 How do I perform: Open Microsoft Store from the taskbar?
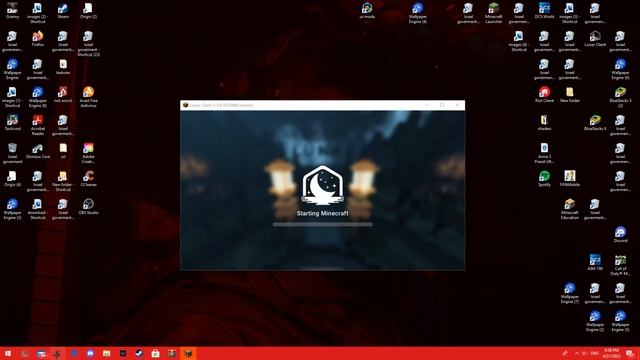[156, 353]
